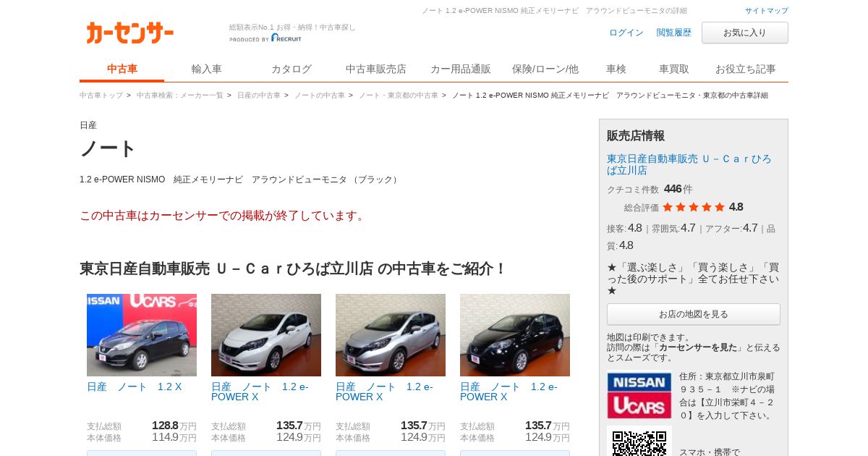The width and height of the screenshot is (868, 456).
Task: Click the お店の地図を見る button
Action: tap(694, 314)
